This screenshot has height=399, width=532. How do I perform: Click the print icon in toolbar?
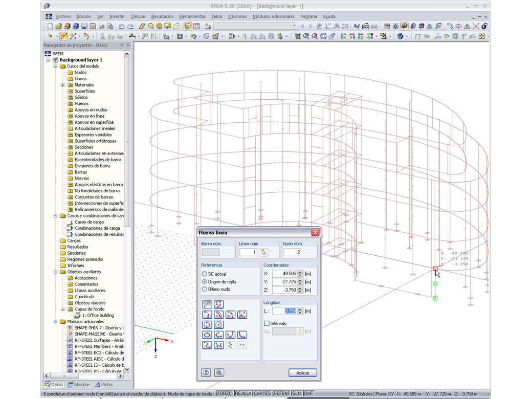coord(101,26)
